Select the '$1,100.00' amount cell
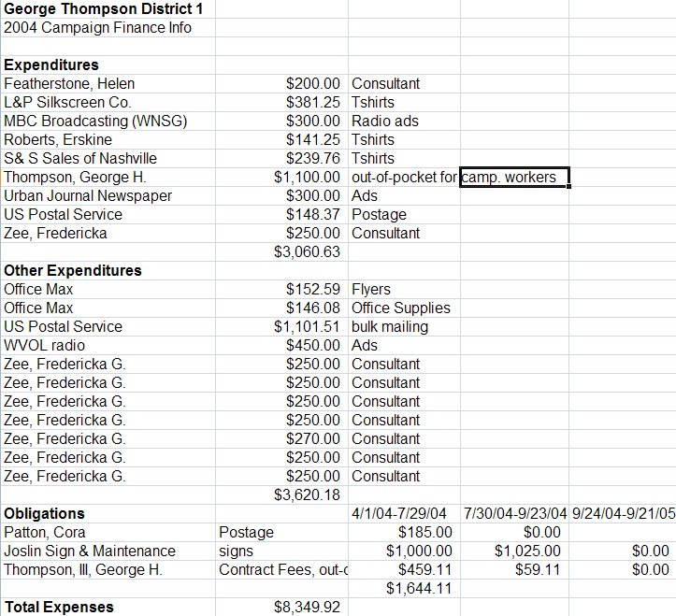The height and width of the screenshot is (616, 676). pyautogui.click(x=282, y=177)
